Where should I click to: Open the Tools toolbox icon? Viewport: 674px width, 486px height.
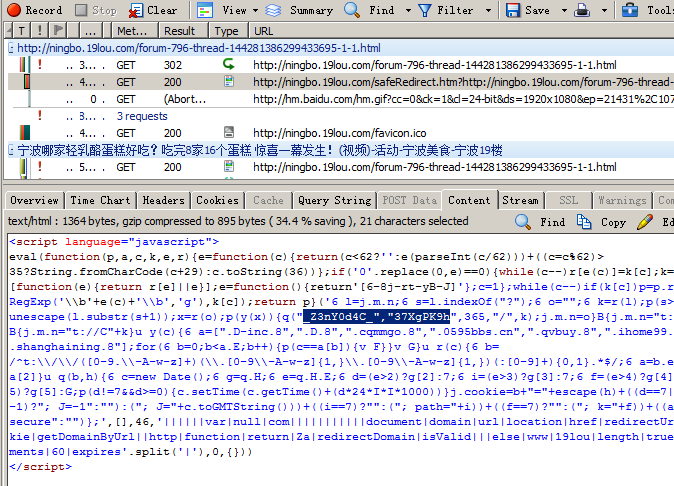point(633,10)
